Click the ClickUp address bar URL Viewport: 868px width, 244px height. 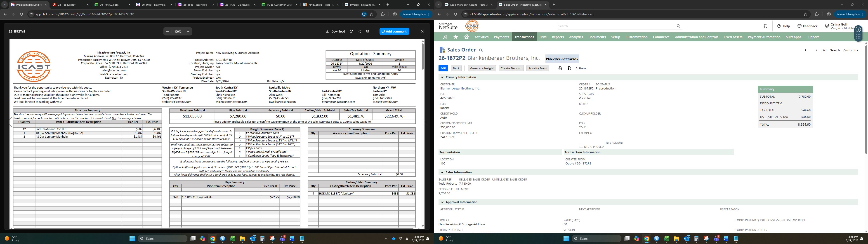pos(85,14)
